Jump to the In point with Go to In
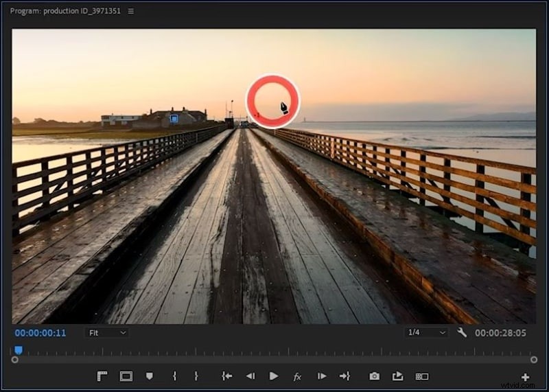The image size is (549, 392). [x=227, y=376]
